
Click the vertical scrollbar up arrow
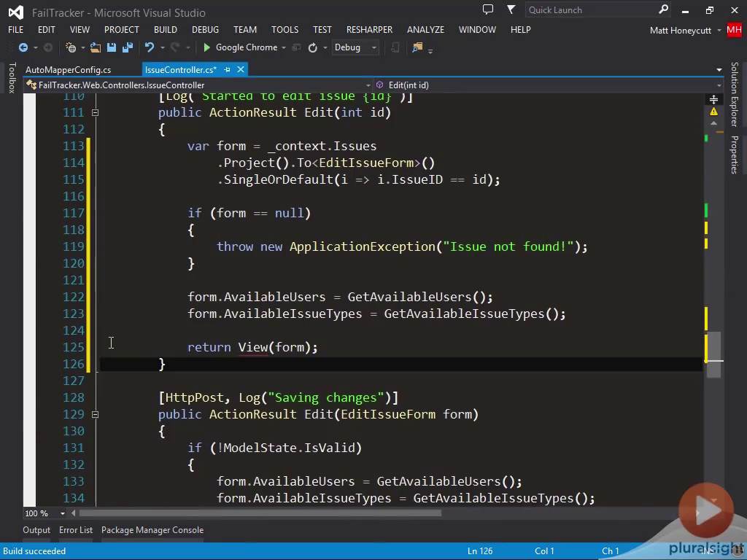pyautogui.click(x=713, y=123)
